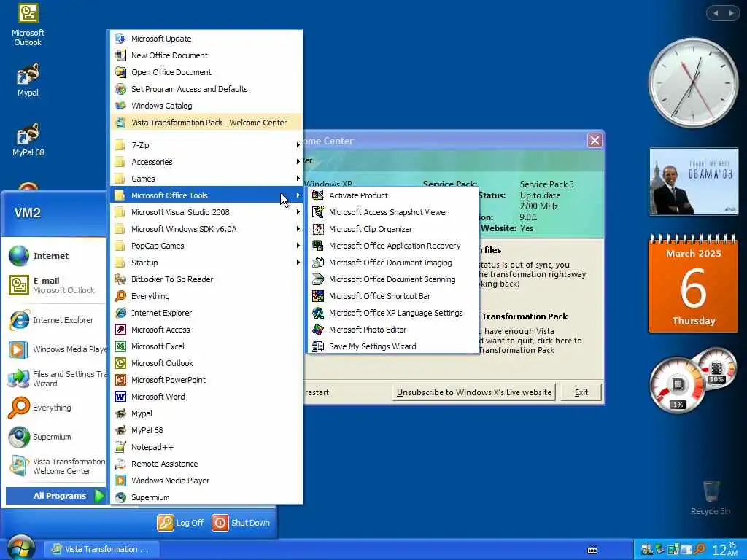Screen dimensions: 747x560
Task: Click the on-screen keyboard icon in the taskbar
Action: [x=592, y=550]
